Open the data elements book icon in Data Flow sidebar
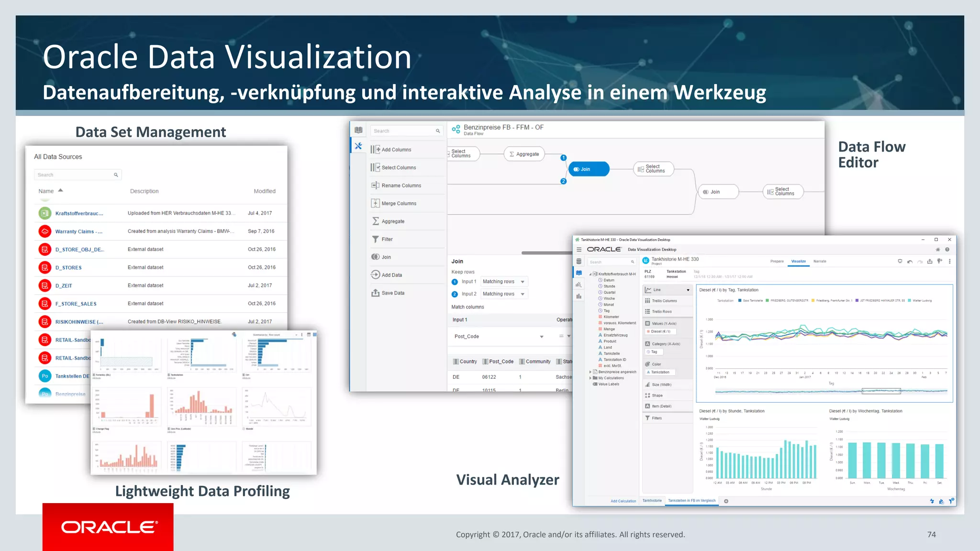The height and width of the screenshot is (551, 980). [x=358, y=130]
